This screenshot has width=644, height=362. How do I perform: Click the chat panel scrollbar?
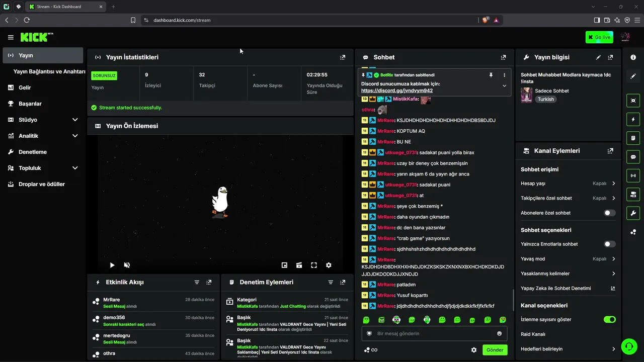click(513, 300)
